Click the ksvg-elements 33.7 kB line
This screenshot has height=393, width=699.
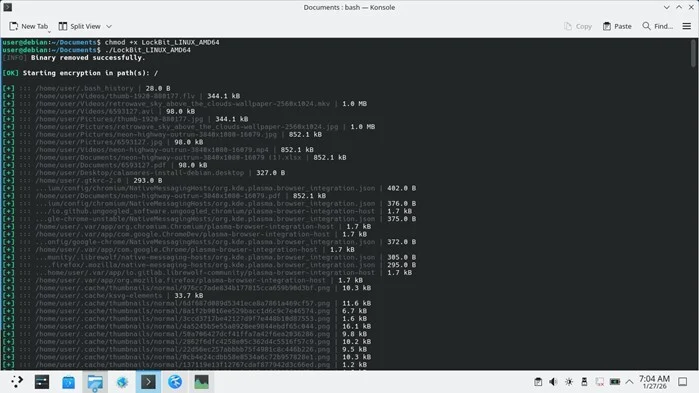103,295
